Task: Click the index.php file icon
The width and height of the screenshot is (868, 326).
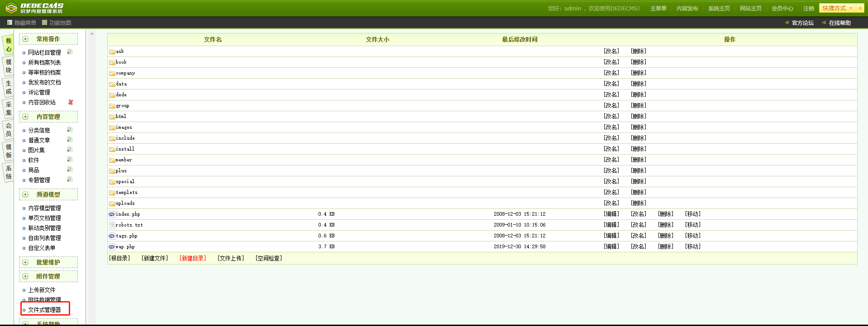Action: [x=112, y=214]
